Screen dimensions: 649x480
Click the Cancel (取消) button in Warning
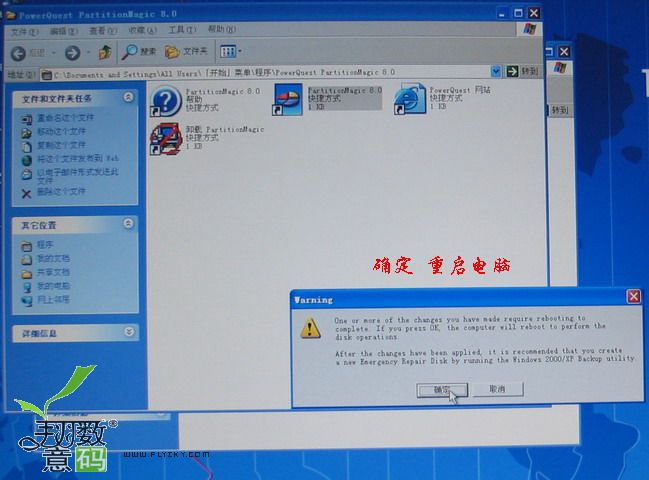(498, 389)
